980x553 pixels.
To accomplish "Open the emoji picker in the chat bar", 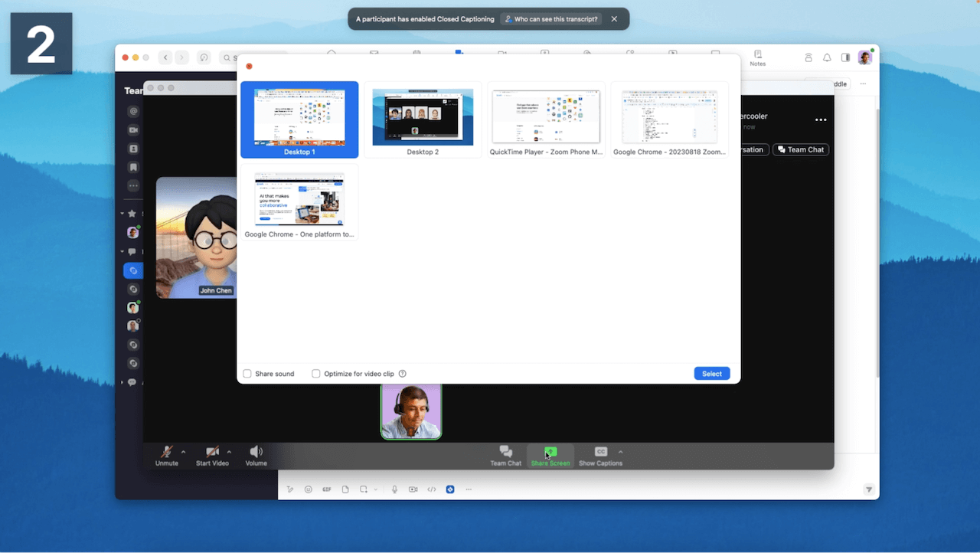I will (x=308, y=489).
